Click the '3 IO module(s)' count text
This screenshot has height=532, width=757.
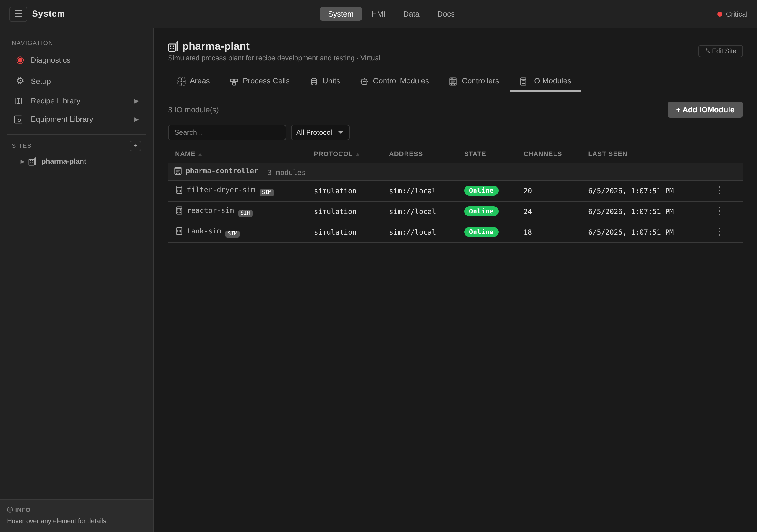[193, 110]
